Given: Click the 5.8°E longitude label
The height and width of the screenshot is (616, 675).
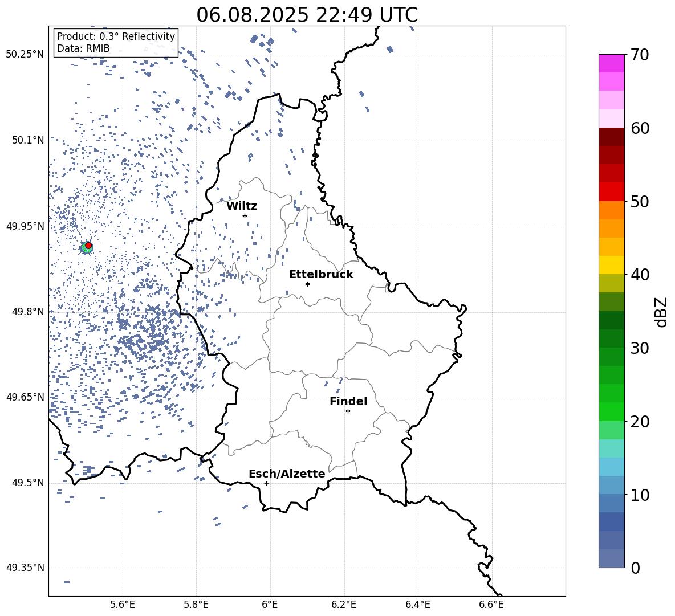Looking at the screenshot, I should point(196,605).
